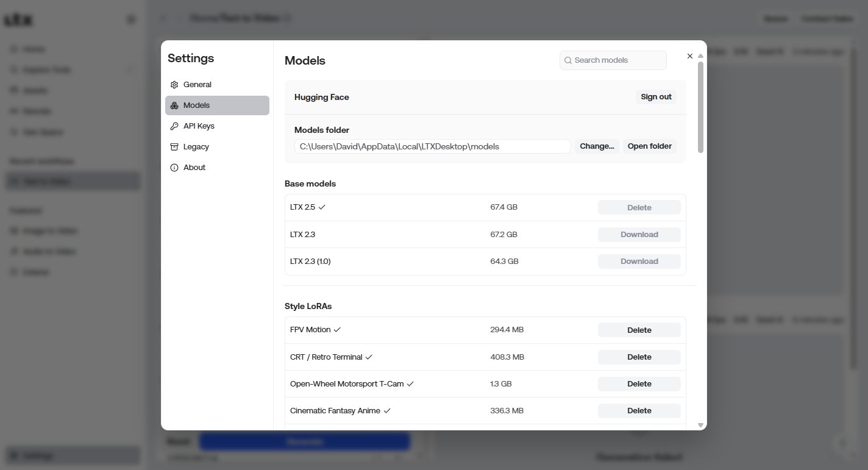Click the scrollbar up arrow in Settings
Viewport: 868px width, 470px height.
coord(701,56)
